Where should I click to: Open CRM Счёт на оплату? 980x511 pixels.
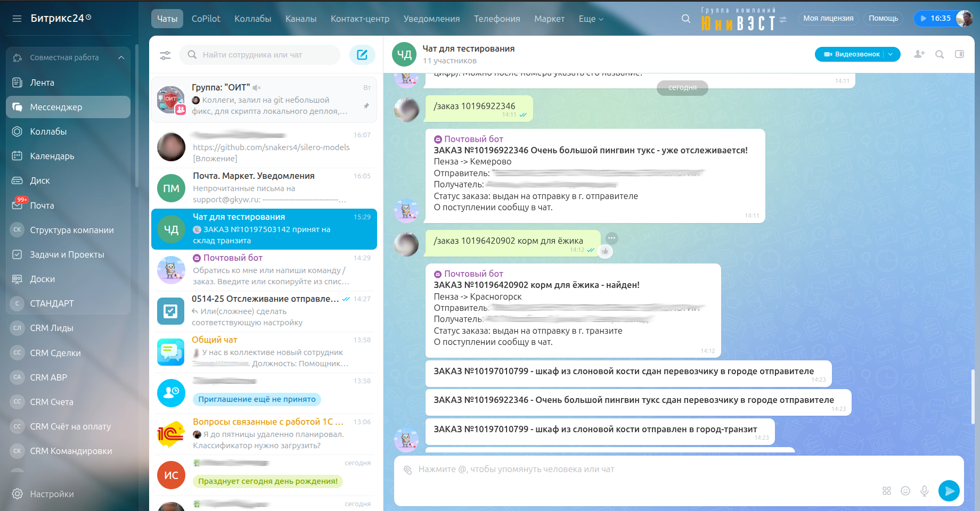click(x=68, y=426)
